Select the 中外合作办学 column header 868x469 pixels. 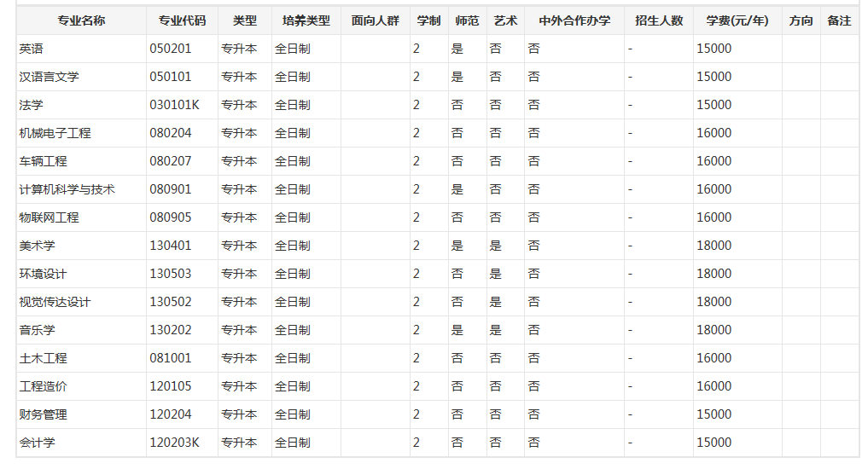[x=574, y=20]
